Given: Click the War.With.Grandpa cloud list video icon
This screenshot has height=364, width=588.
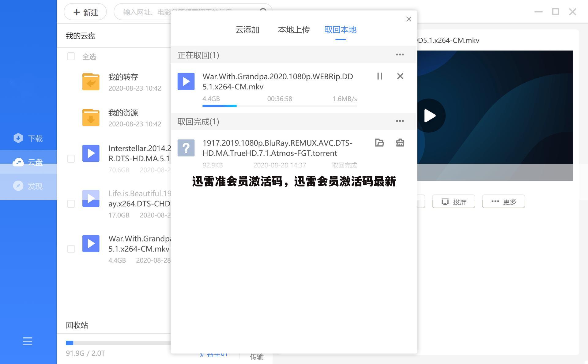Looking at the screenshot, I should (91, 244).
